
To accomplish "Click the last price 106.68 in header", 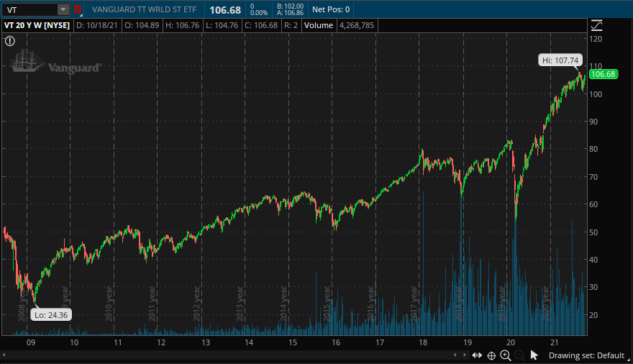I will click(x=225, y=10).
